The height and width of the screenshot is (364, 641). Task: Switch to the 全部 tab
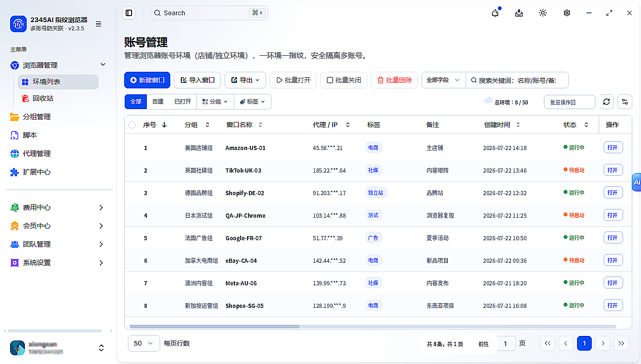tap(136, 102)
